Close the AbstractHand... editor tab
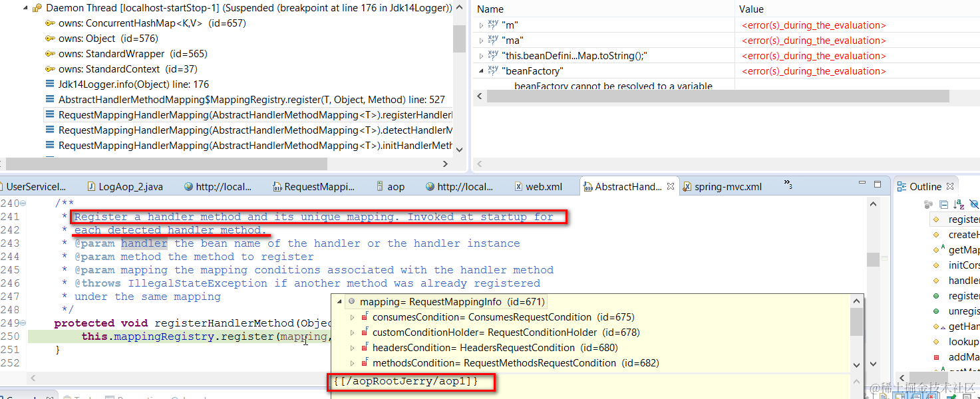The width and height of the screenshot is (980, 399). point(671,187)
